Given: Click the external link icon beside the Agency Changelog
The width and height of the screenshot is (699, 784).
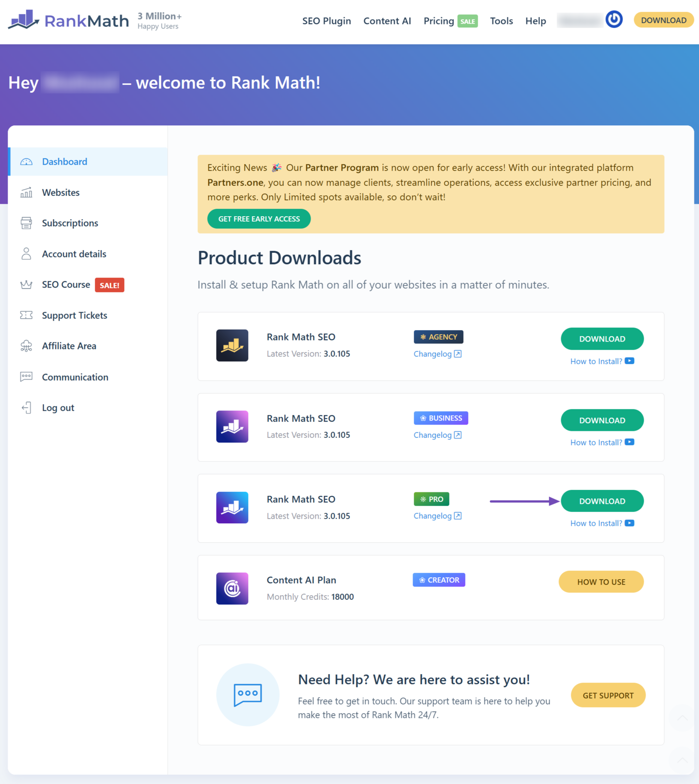Looking at the screenshot, I should [x=458, y=354].
